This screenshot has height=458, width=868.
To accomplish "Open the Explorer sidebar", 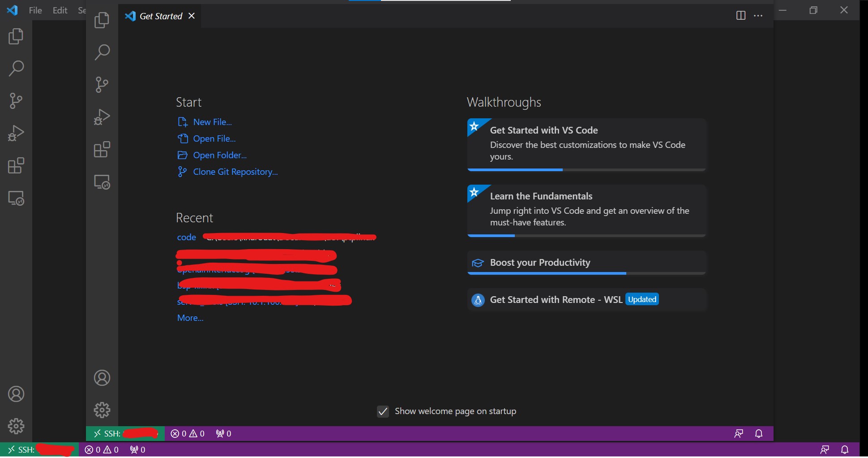I will (102, 20).
